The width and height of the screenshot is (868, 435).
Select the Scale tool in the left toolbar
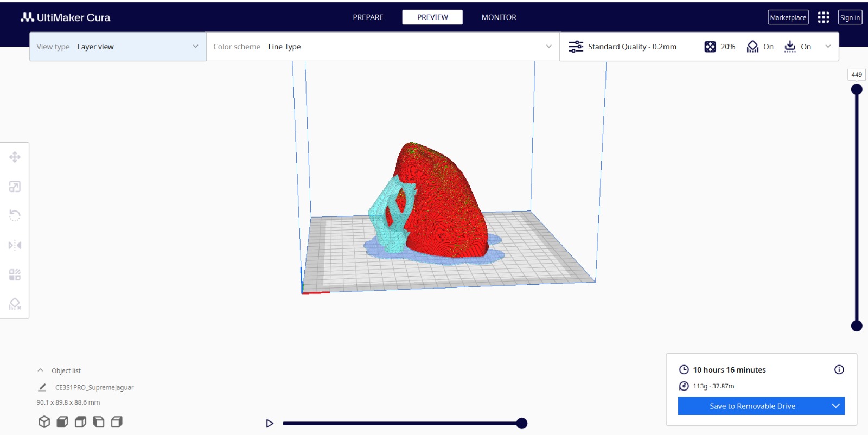(15, 187)
